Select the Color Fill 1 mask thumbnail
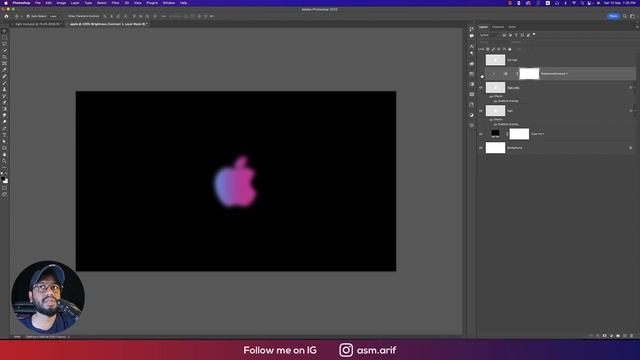640x360 pixels. [x=519, y=134]
